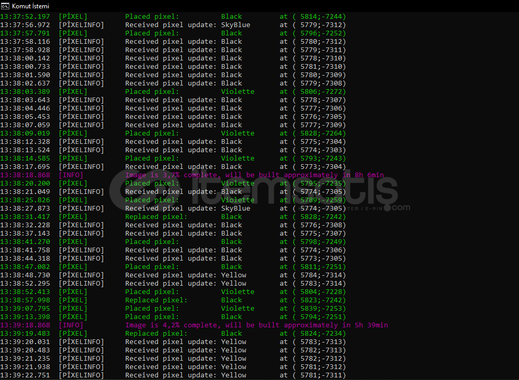The image size is (519, 380).
Task: Click coordinates 5811;-7251
Action: point(321,267)
